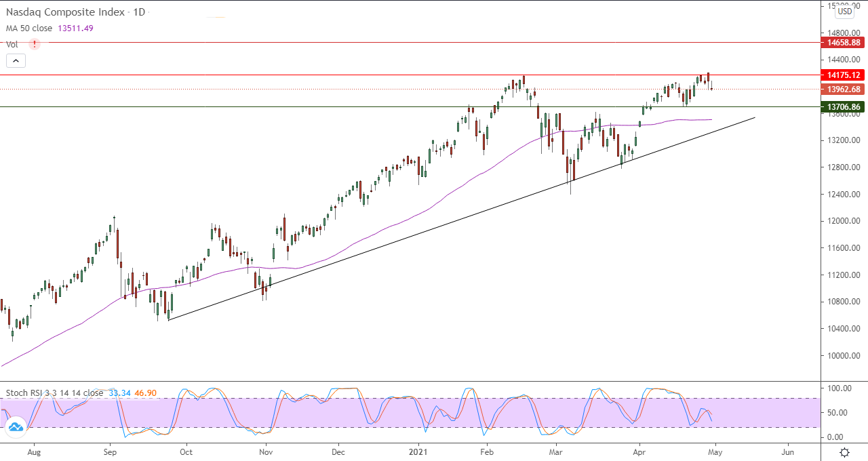Click the Sep label on time axis
The height and width of the screenshot is (461, 868).
point(111,451)
